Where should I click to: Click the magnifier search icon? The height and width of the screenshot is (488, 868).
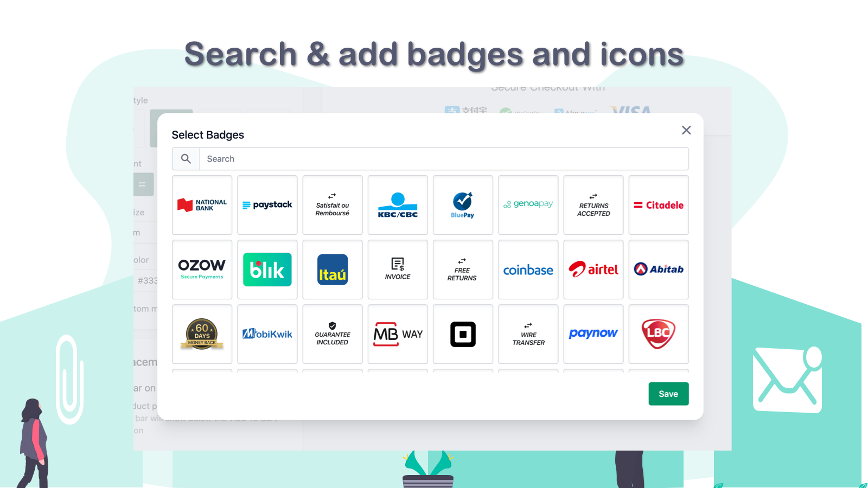[x=186, y=159]
